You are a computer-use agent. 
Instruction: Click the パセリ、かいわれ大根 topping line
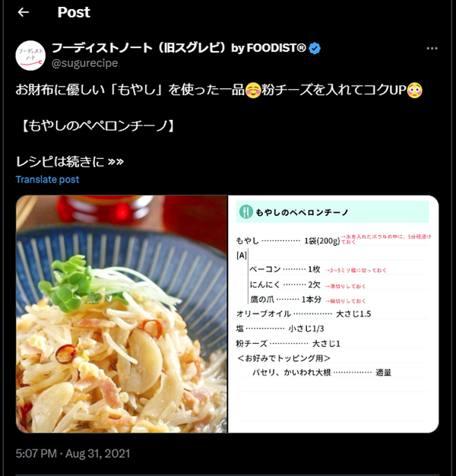coord(321,372)
